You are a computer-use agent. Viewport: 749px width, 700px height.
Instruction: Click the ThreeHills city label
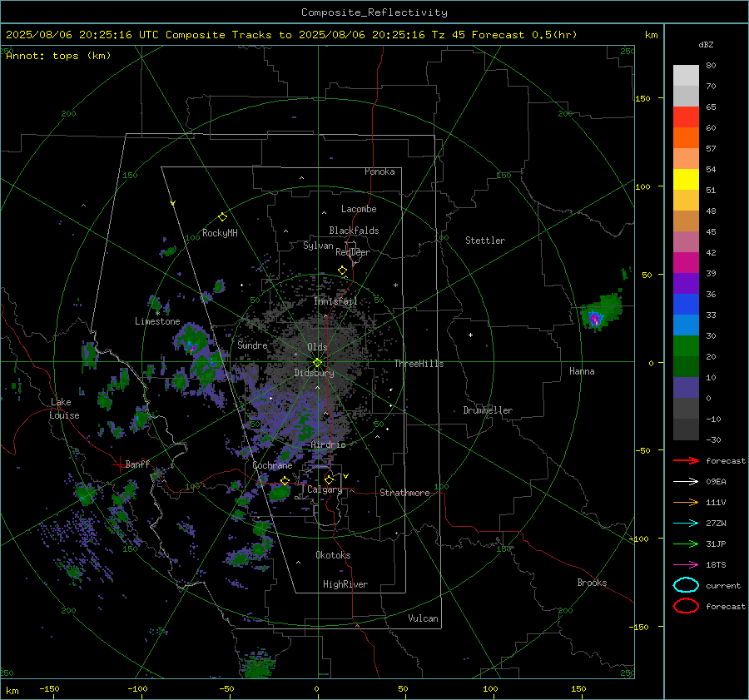coord(419,364)
